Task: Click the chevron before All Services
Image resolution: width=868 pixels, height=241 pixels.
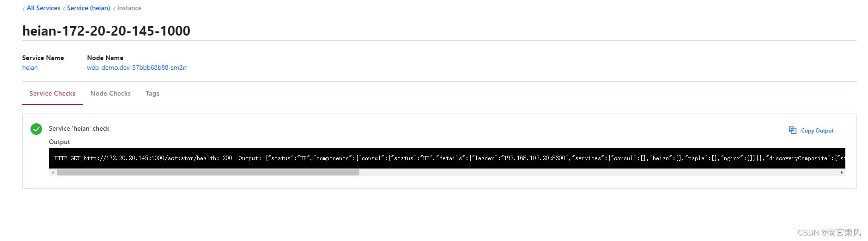Action: pyautogui.click(x=24, y=9)
